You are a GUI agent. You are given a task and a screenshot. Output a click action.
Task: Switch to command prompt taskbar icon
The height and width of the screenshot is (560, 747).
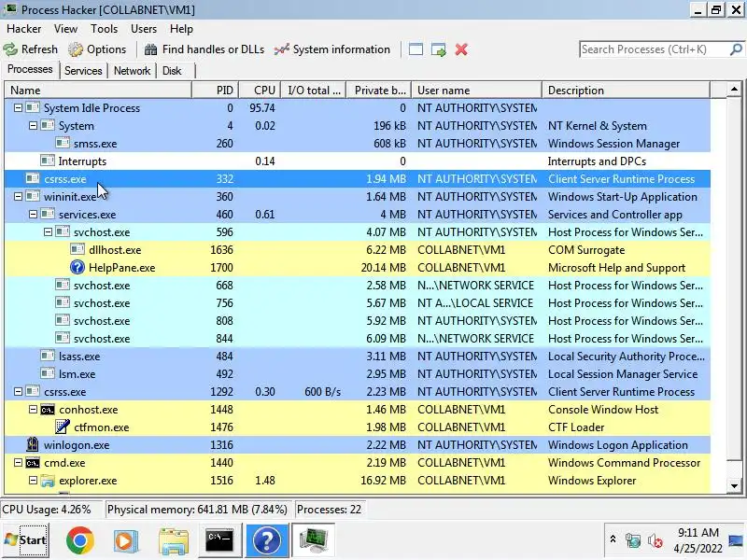tap(219, 540)
